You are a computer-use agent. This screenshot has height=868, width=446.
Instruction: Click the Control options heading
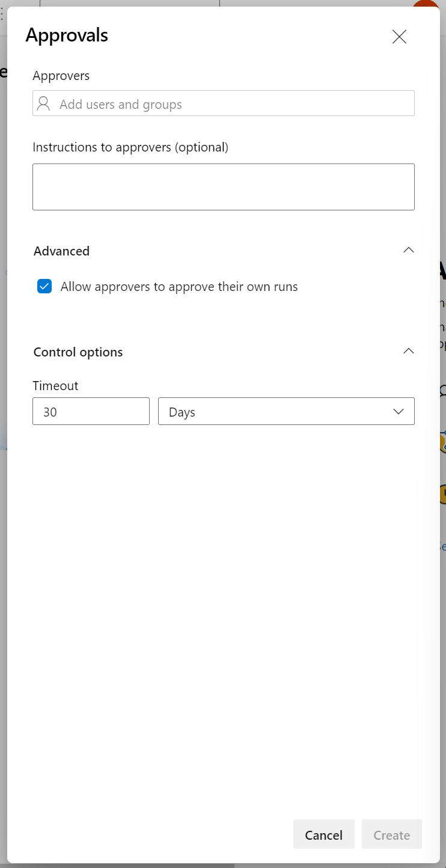(x=78, y=352)
